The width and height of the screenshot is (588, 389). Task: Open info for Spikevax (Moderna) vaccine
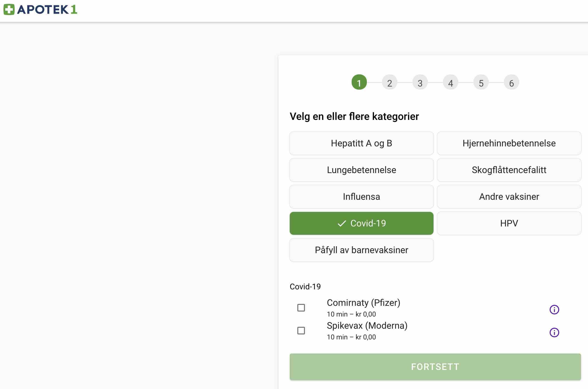[x=554, y=333]
